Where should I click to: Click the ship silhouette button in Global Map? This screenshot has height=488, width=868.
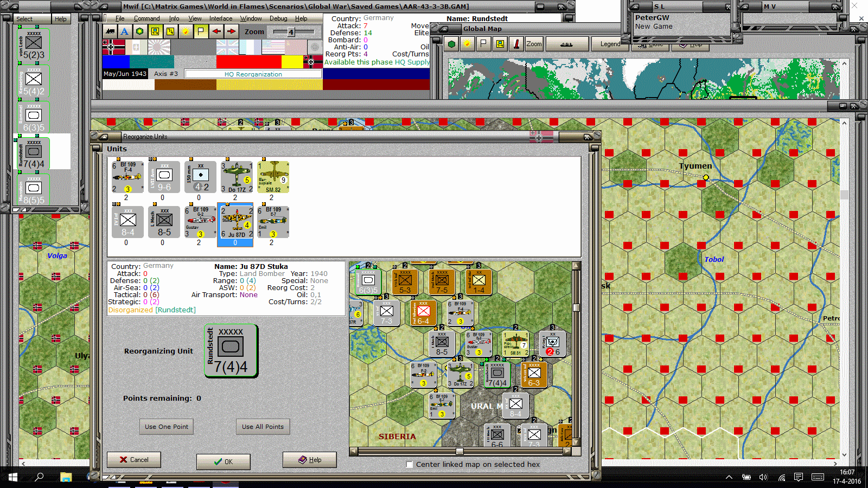pos(567,44)
